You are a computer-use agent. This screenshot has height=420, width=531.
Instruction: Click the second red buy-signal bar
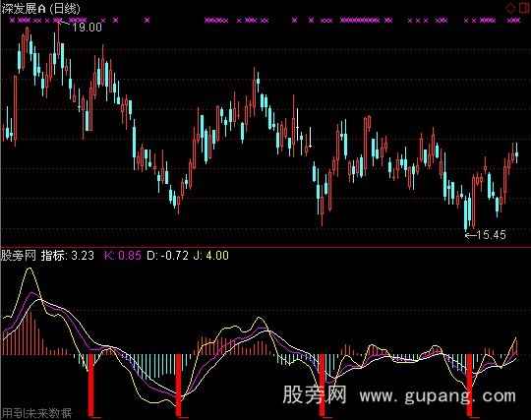pos(178,385)
